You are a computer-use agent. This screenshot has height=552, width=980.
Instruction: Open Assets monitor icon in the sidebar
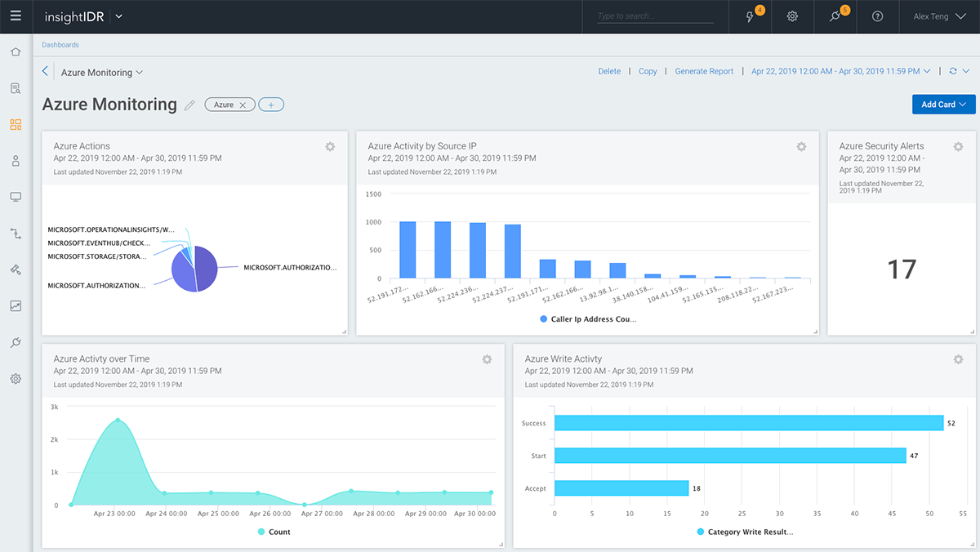click(x=16, y=197)
